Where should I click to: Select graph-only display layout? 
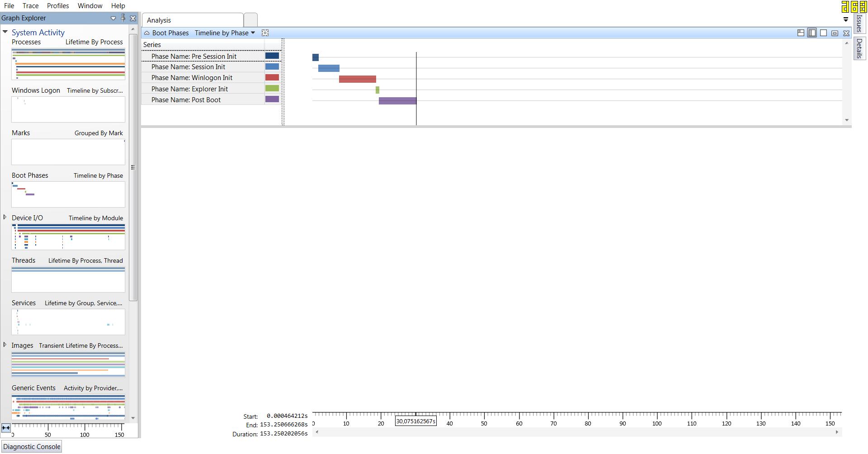812,33
